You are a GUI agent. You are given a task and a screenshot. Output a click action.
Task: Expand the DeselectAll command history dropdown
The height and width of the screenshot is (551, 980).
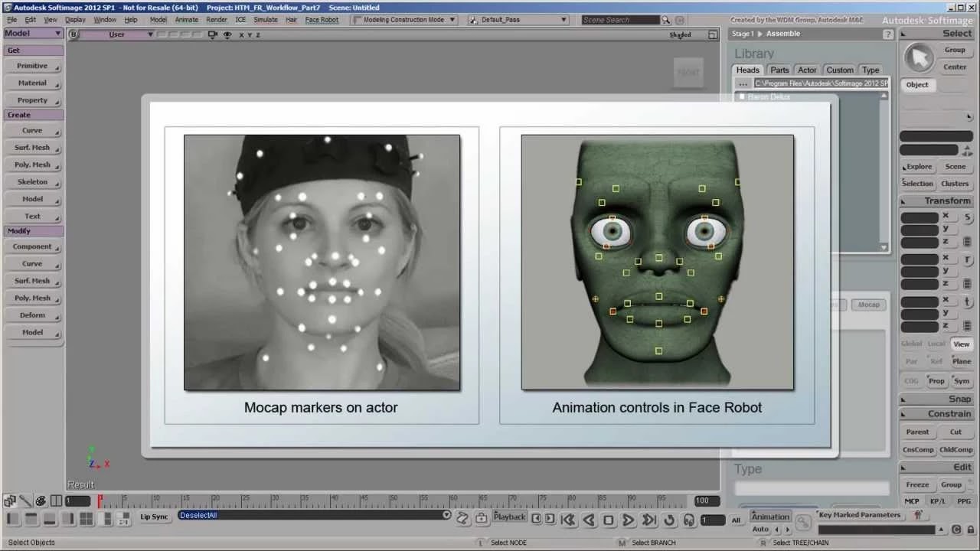coord(446,515)
